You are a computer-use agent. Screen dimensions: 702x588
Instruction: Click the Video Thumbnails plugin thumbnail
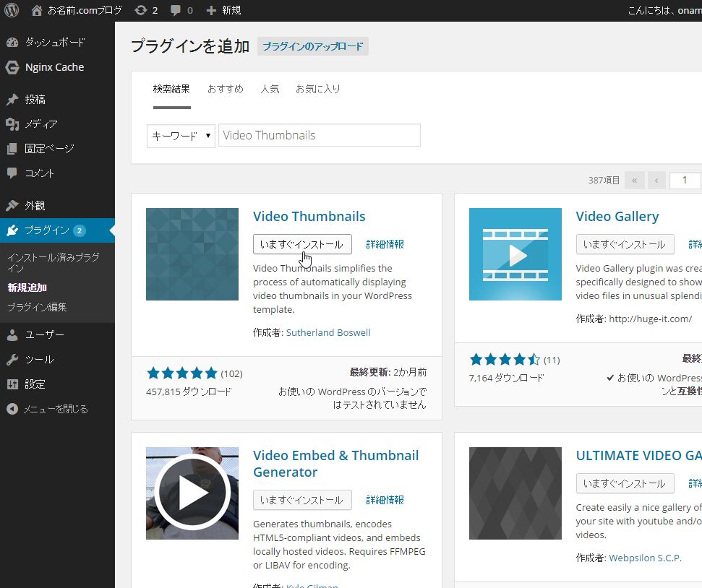point(192,254)
